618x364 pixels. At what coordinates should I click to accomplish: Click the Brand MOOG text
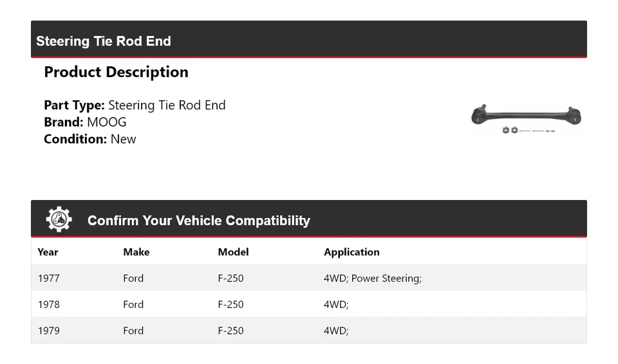click(85, 122)
